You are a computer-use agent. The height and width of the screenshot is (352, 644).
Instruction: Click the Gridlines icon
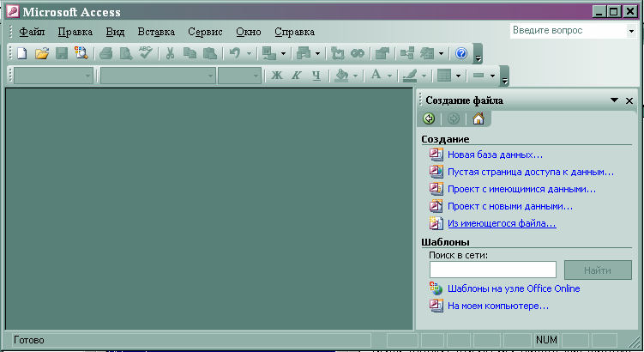(444, 76)
